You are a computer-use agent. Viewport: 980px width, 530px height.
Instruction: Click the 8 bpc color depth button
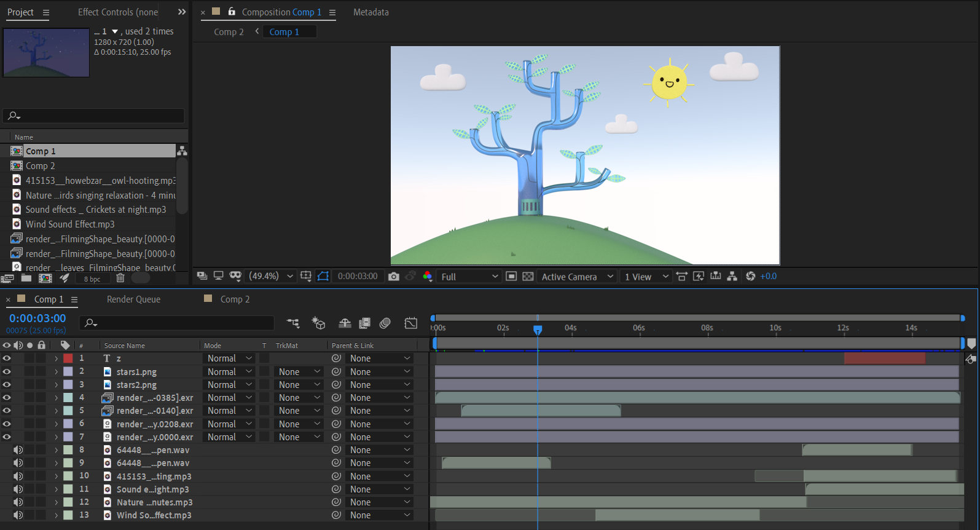92,279
